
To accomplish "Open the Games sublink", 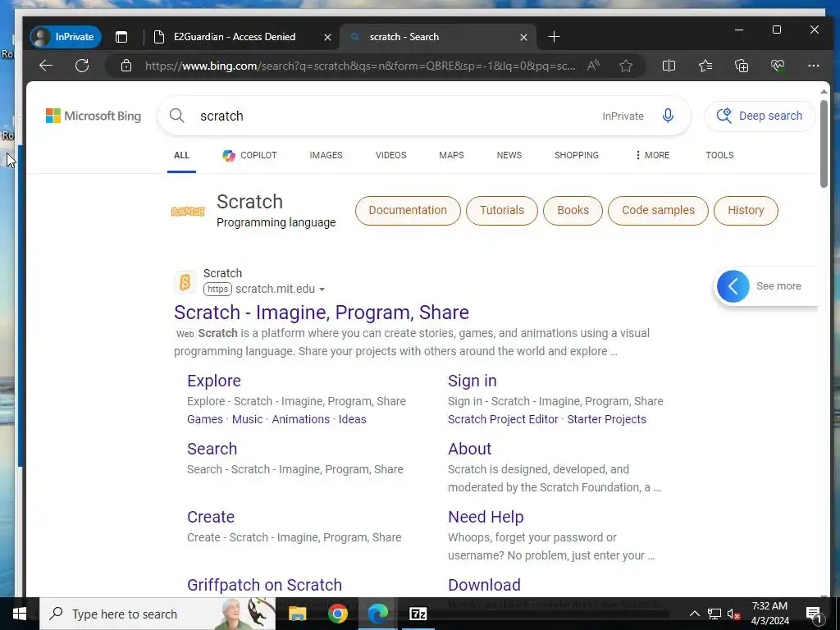I will [x=204, y=419].
